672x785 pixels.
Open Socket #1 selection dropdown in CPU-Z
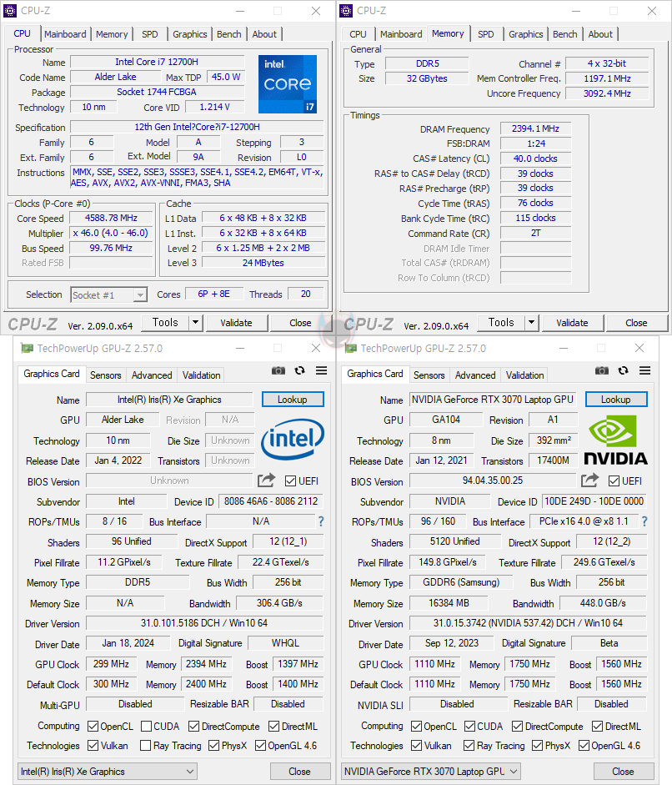pyautogui.click(x=109, y=294)
